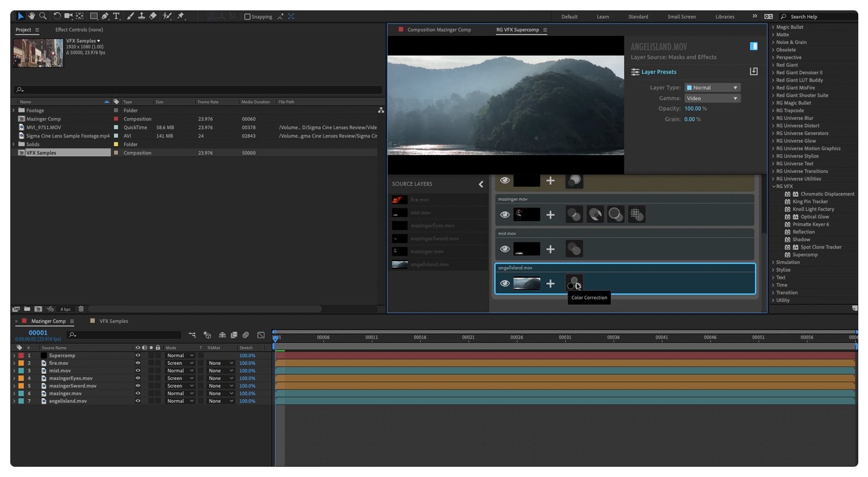The image size is (868, 477).
Task: Select the Pen tool
Action: point(105,16)
